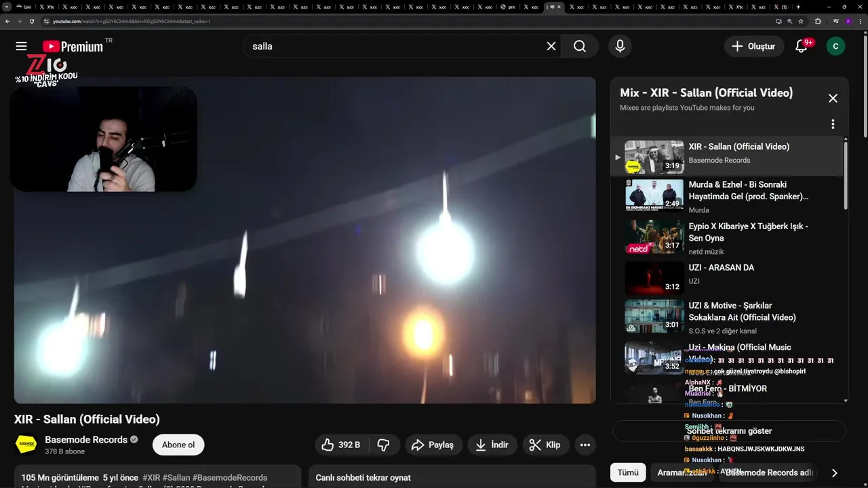Click the XIR - Sallan video title

click(x=87, y=419)
